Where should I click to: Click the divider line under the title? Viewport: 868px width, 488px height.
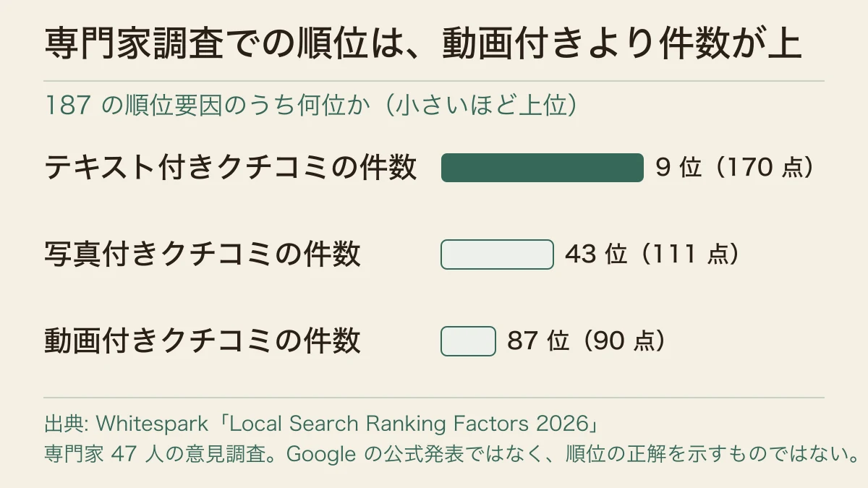(x=434, y=80)
